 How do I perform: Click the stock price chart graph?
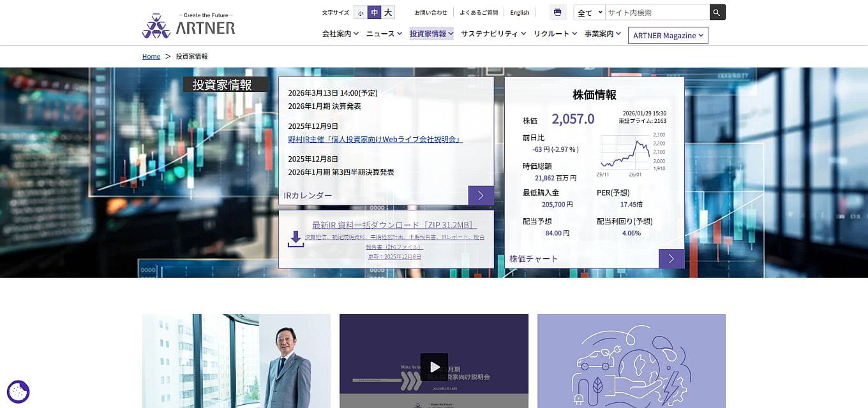coord(624,150)
